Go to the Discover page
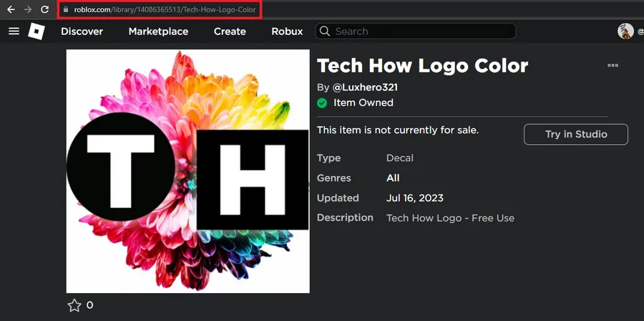The image size is (644, 321). (x=82, y=32)
